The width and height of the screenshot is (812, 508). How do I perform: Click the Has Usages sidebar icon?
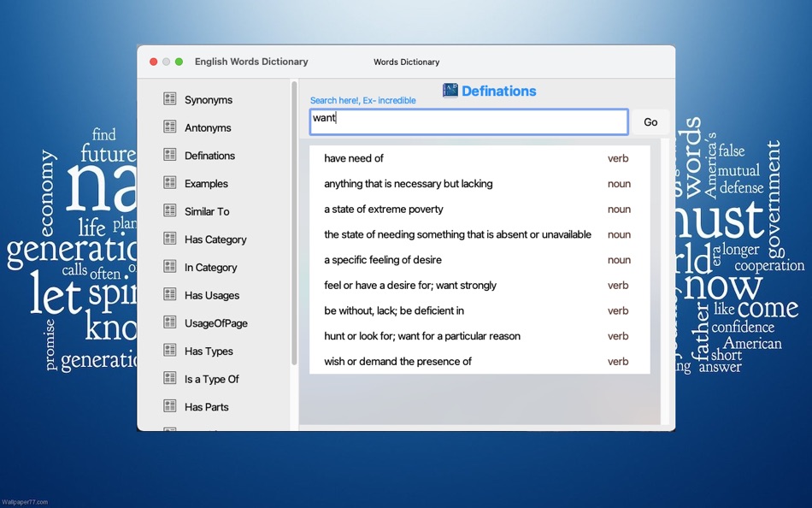tap(169, 295)
